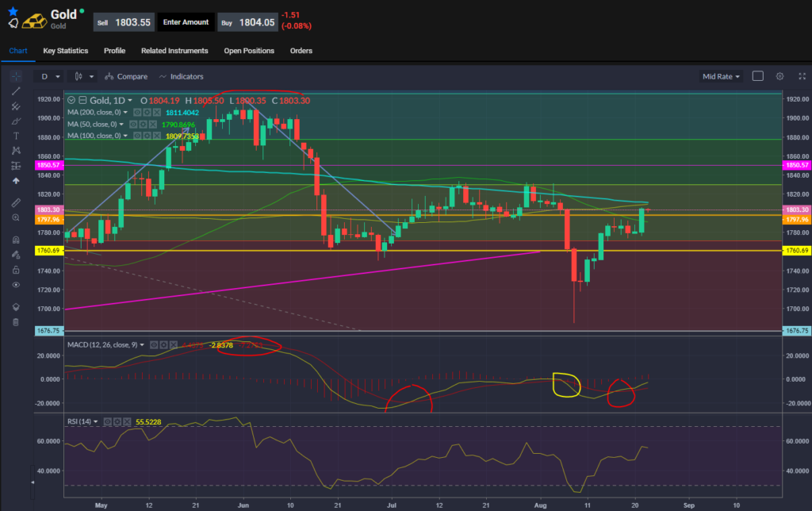The height and width of the screenshot is (511, 812).
Task: Click the Enter Amount field
Action: pos(186,22)
